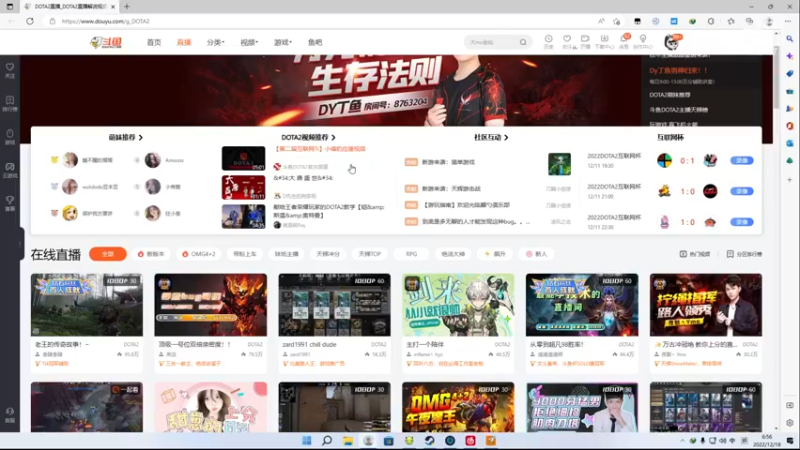Select the 全部 filter pill

click(x=108, y=254)
